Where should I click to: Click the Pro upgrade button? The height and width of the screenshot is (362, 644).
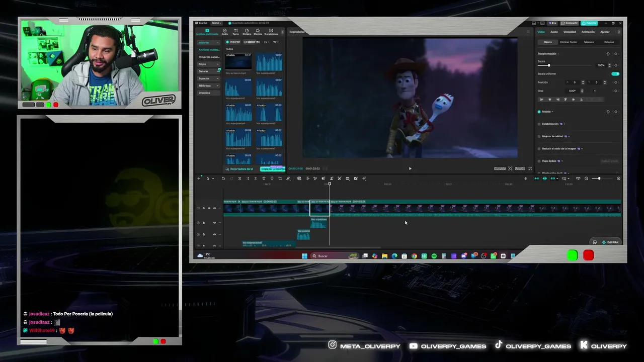pos(553,23)
